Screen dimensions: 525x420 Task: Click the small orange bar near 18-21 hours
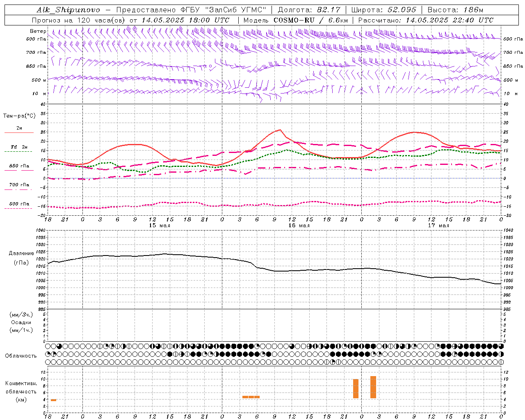pos(53,400)
